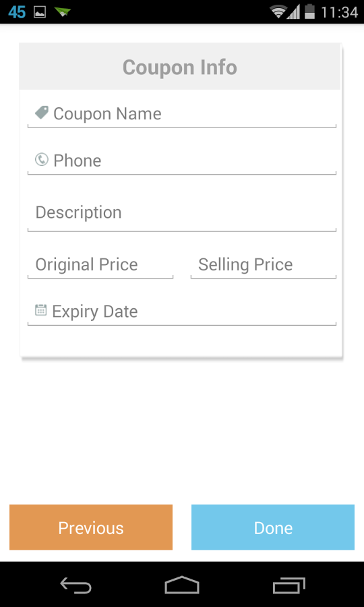Viewport: 364px width, 607px height.
Task: Tap the Android home navigation icon
Action: pos(182,585)
